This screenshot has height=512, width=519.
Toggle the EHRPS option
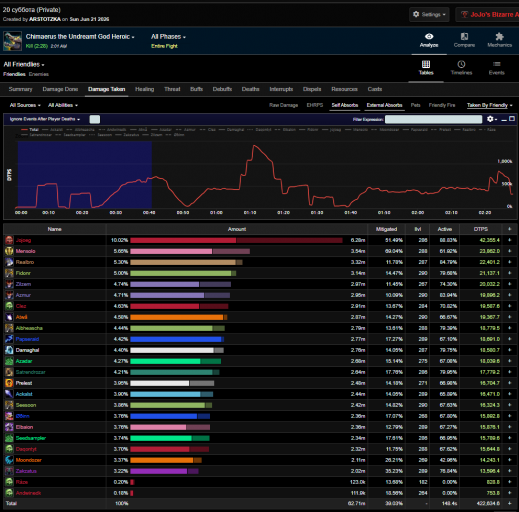[315, 105]
